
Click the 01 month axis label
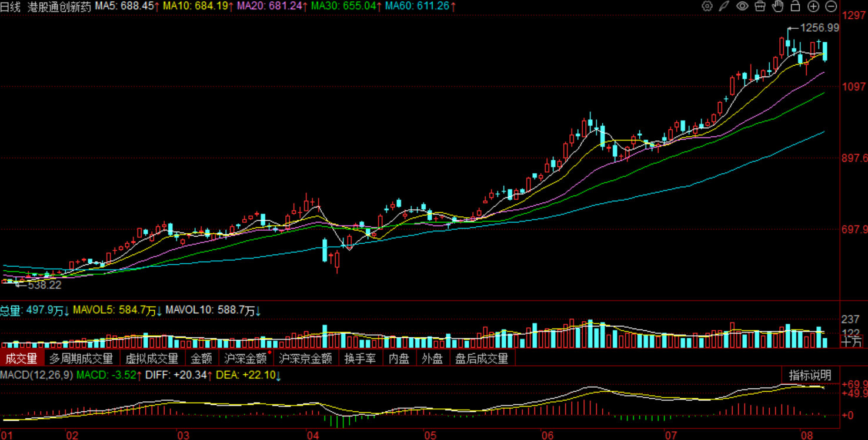(6, 435)
